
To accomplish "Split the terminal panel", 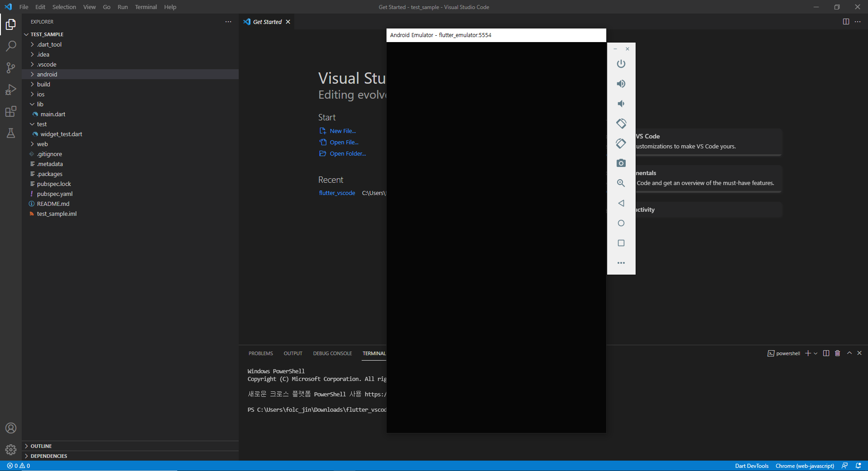I will point(826,353).
